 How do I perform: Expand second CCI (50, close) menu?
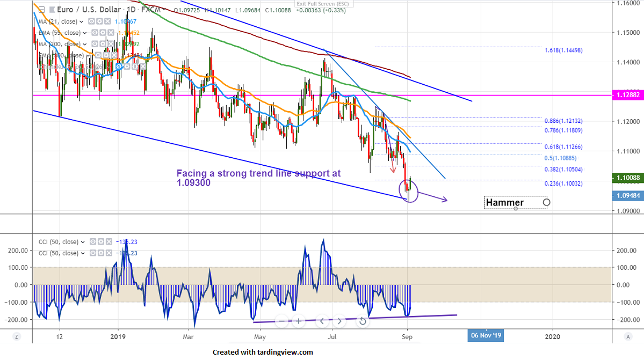click(x=83, y=253)
